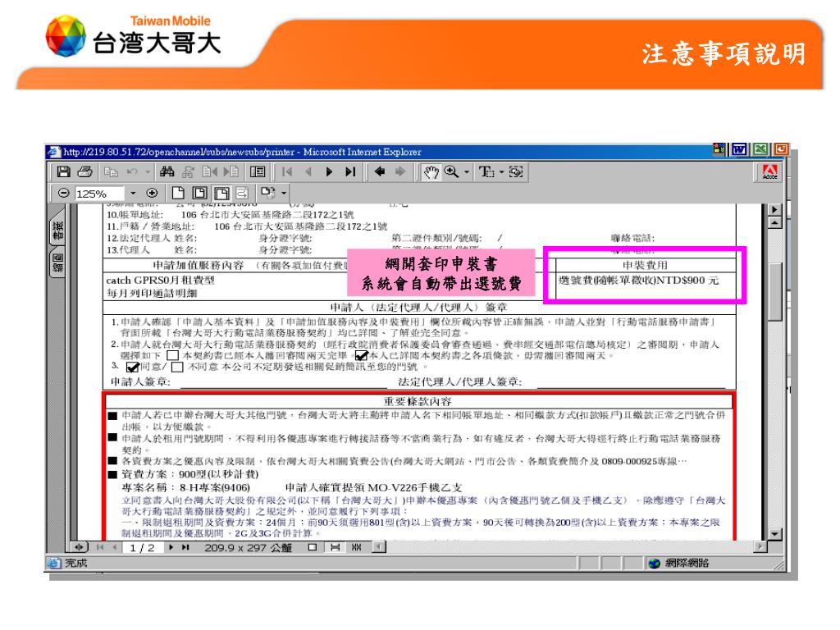Select the Graphics Select tool
The image size is (840, 630).
point(516,172)
